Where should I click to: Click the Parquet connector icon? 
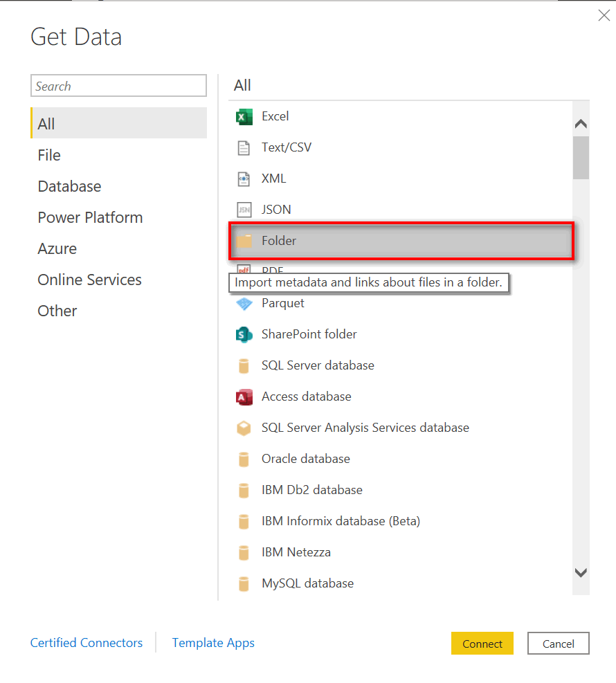tap(244, 304)
